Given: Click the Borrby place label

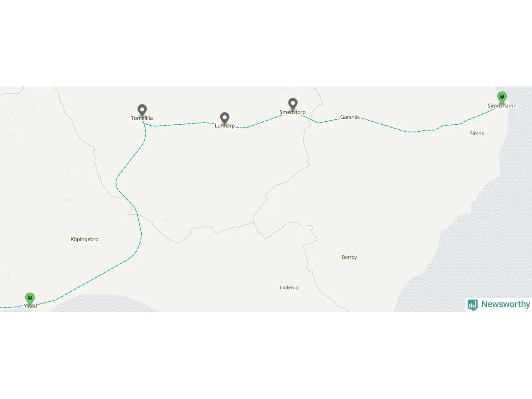Looking at the screenshot, I should pyautogui.click(x=349, y=257).
